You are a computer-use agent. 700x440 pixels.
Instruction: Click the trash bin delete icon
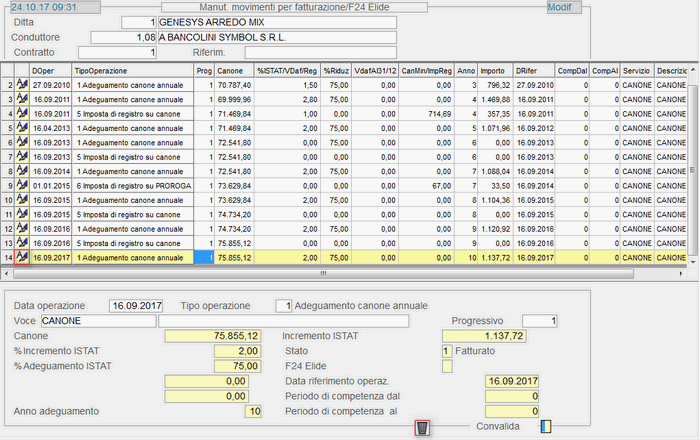[422, 428]
